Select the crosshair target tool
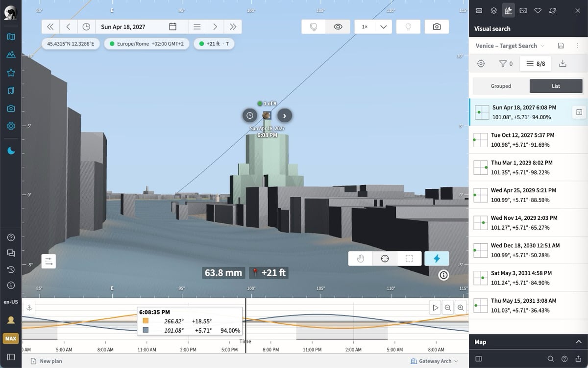The width and height of the screenshot is (588, 368). [x=385, y=259]
